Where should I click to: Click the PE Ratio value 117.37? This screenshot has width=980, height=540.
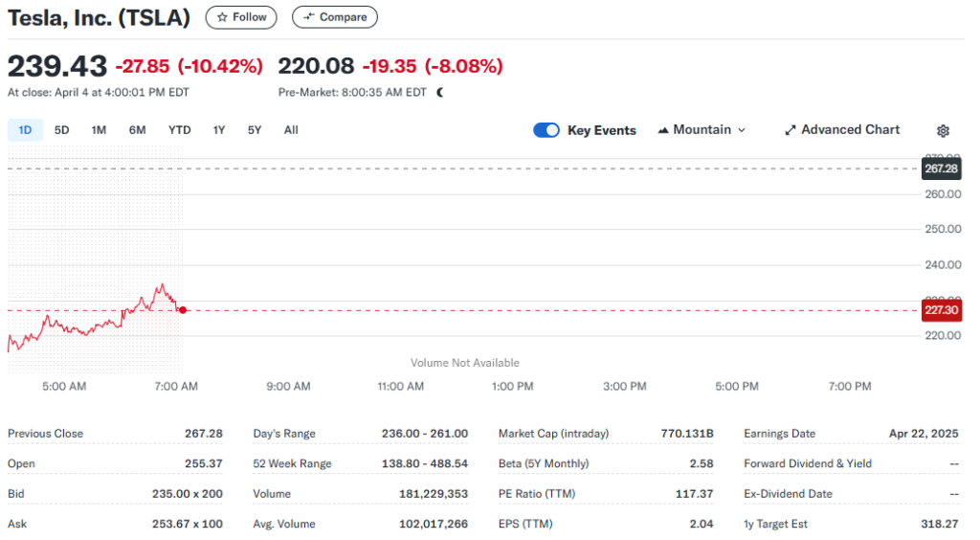pyautogui.click(x=695, y=494)
